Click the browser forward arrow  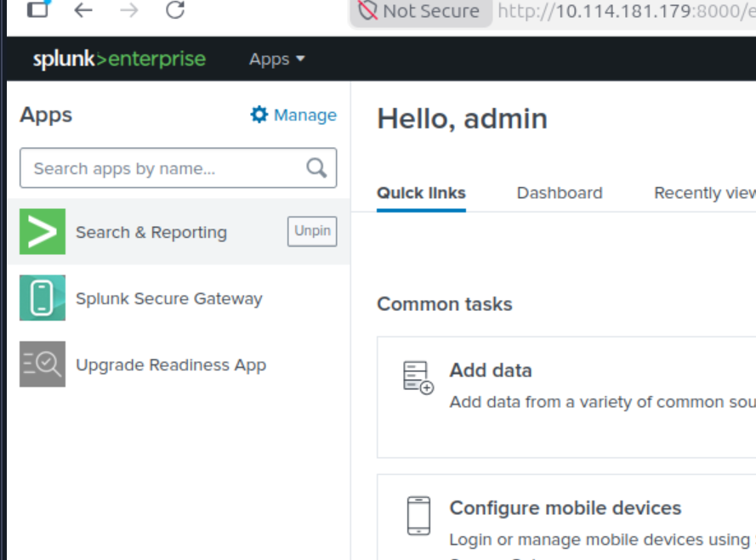point(128,9)
